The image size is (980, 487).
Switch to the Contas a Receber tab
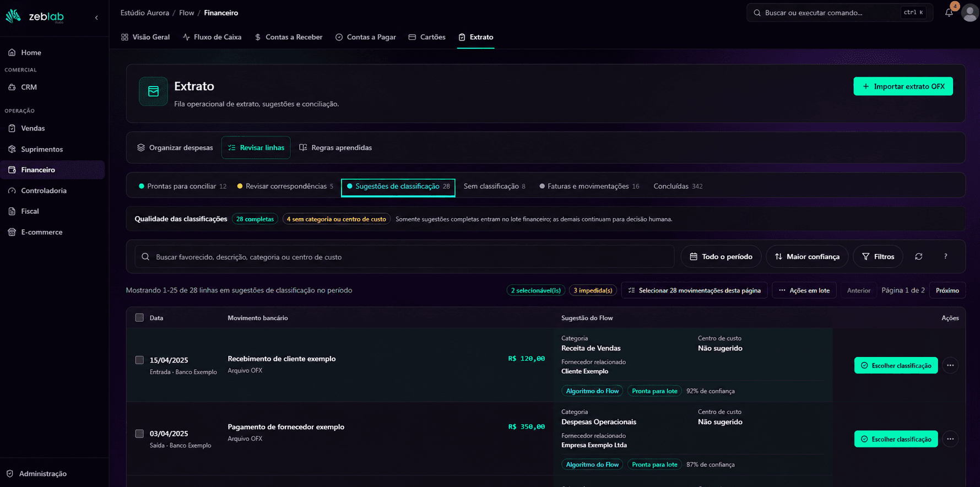click(289, 37)
